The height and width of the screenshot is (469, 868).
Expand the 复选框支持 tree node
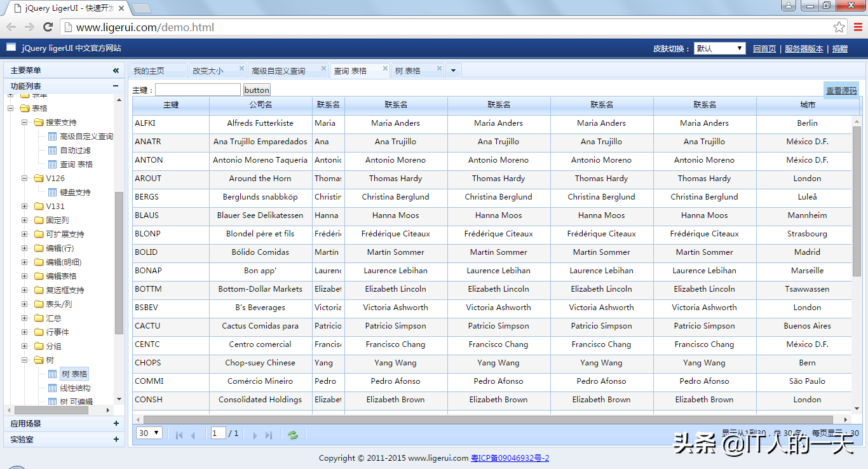(25, 290)
